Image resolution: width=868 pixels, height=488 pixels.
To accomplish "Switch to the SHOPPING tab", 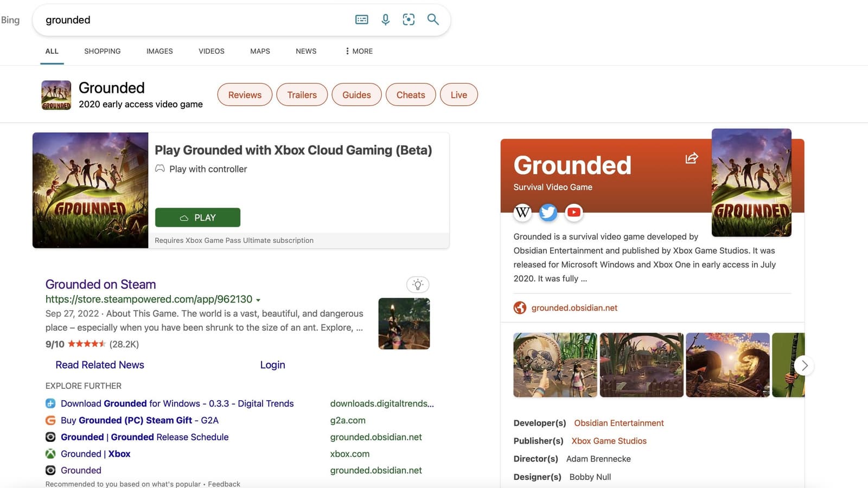I will tap(103, 51).
